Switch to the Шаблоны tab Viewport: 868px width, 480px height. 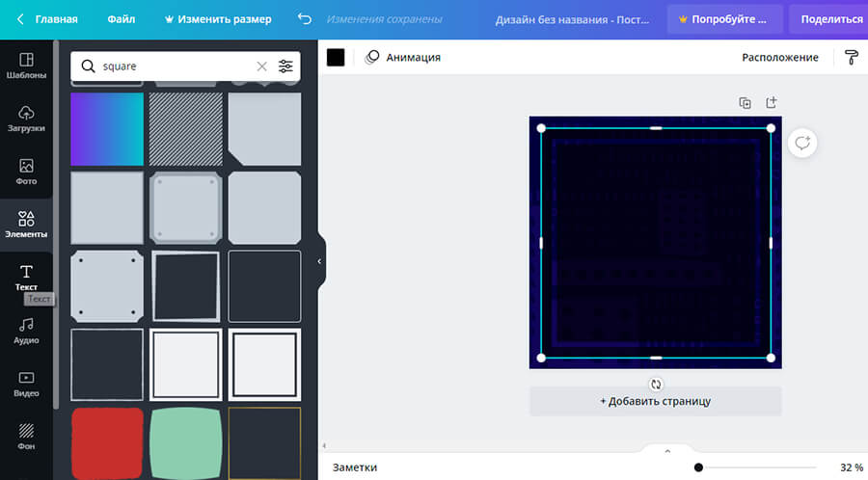click(26, 66)
